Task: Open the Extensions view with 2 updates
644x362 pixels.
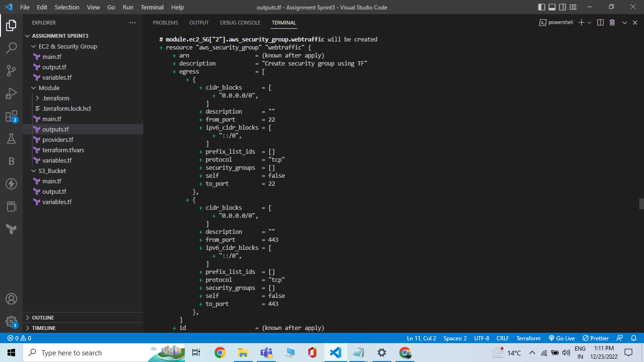Action: 12,116
